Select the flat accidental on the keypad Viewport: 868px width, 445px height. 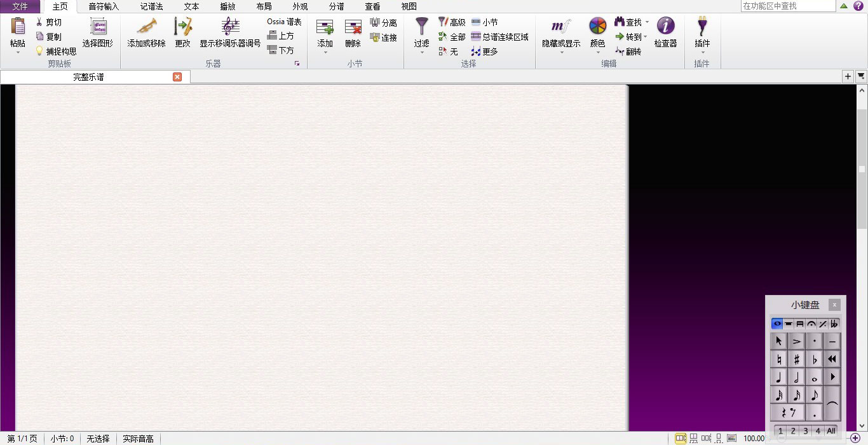pos(815,359)
